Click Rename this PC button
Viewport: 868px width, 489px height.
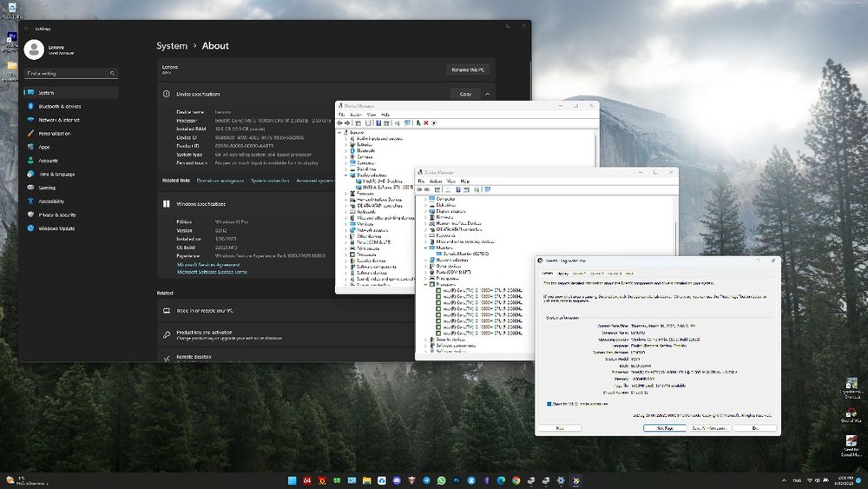point(468,69)
